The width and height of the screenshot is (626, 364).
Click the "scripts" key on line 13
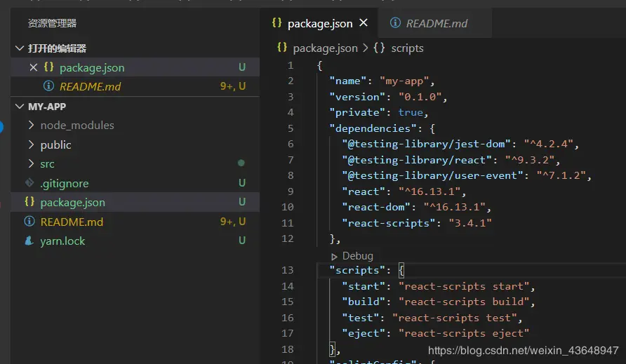pos(357,270)
